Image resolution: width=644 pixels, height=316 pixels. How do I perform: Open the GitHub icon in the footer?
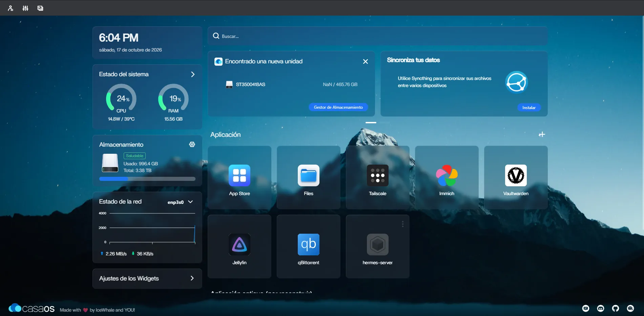(615, 308)
